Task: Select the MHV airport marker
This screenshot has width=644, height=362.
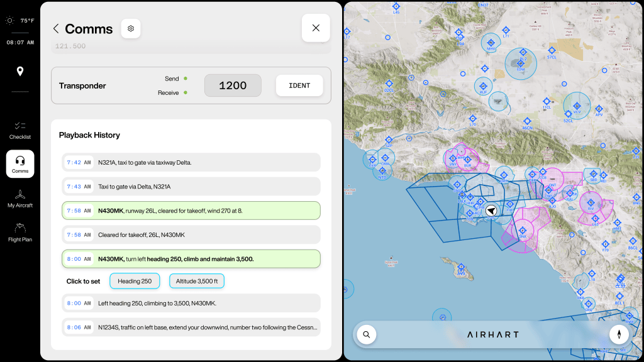Action: coord(491,43)
